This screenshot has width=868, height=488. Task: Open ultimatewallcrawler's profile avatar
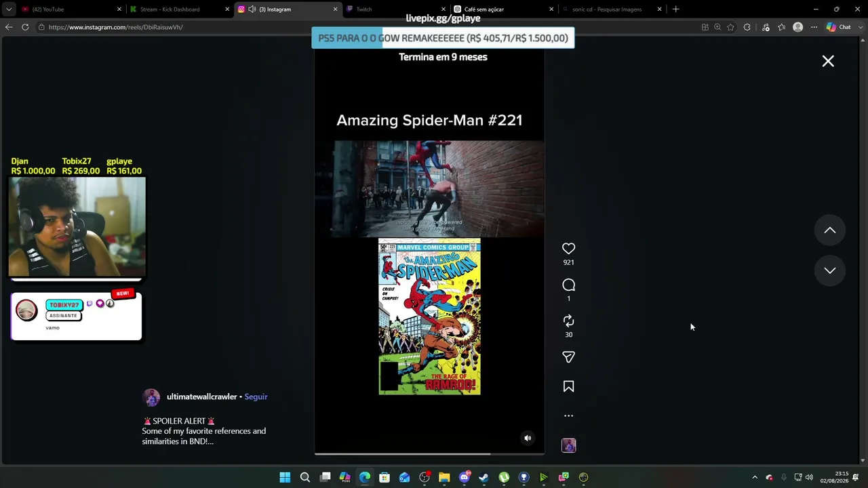[151, 397]
